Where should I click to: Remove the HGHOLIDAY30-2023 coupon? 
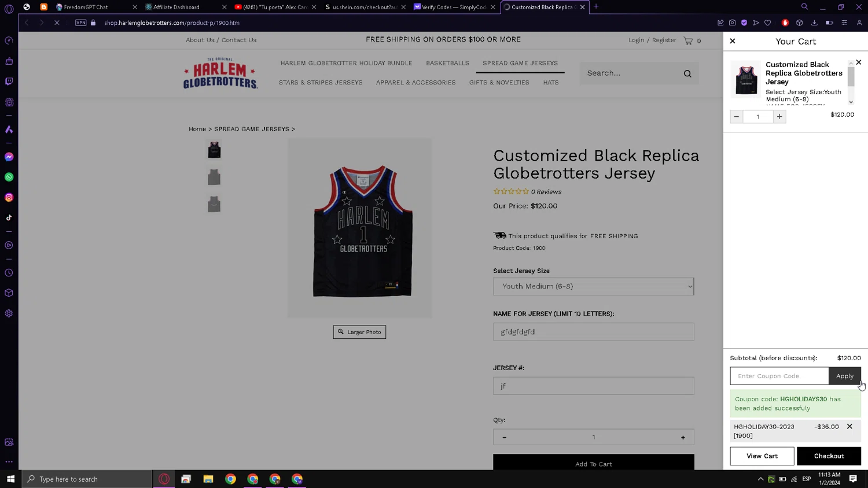coord(849,426)
